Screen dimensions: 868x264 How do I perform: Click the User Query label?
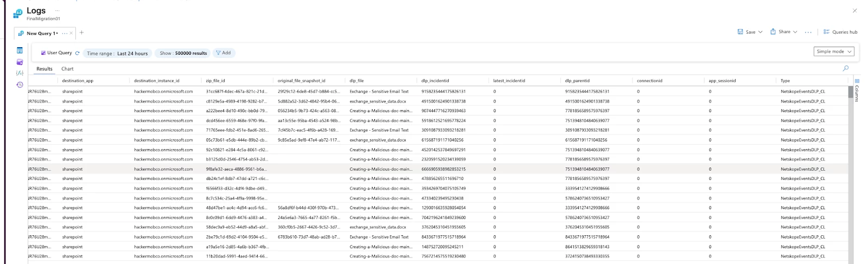coord(59,53)
